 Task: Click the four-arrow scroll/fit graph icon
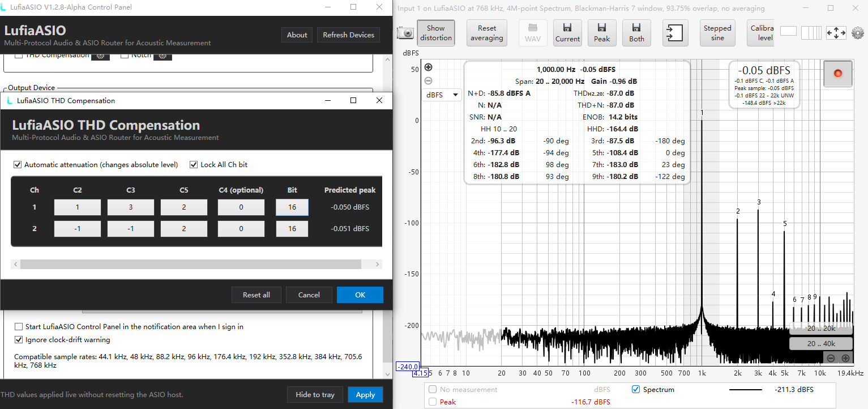click(836, 33)
